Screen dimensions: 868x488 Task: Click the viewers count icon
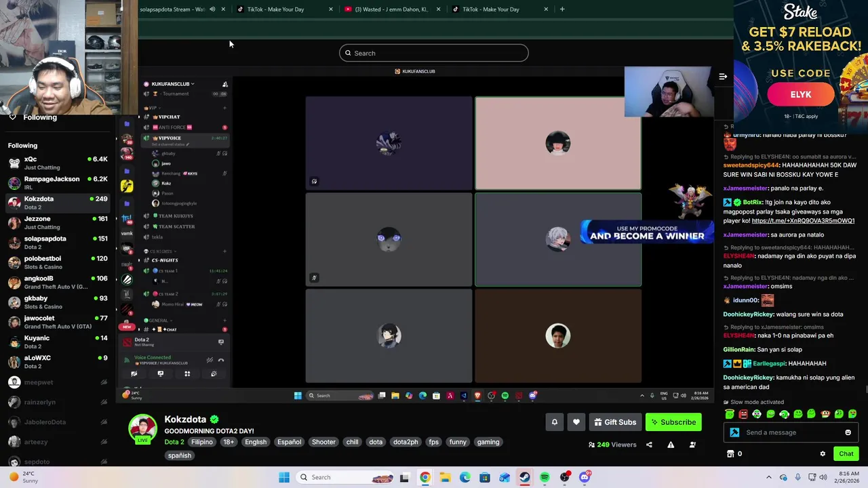(591, 445)
